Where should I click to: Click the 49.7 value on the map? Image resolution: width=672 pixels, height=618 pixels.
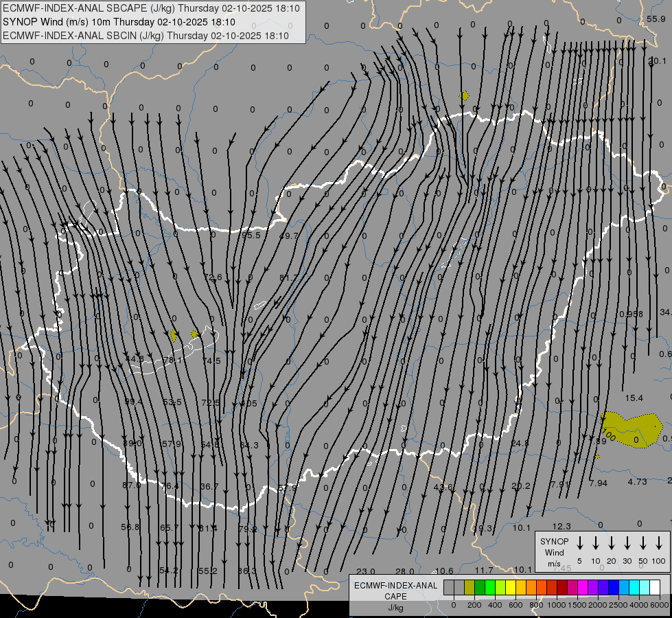click(x=288, y=236)
